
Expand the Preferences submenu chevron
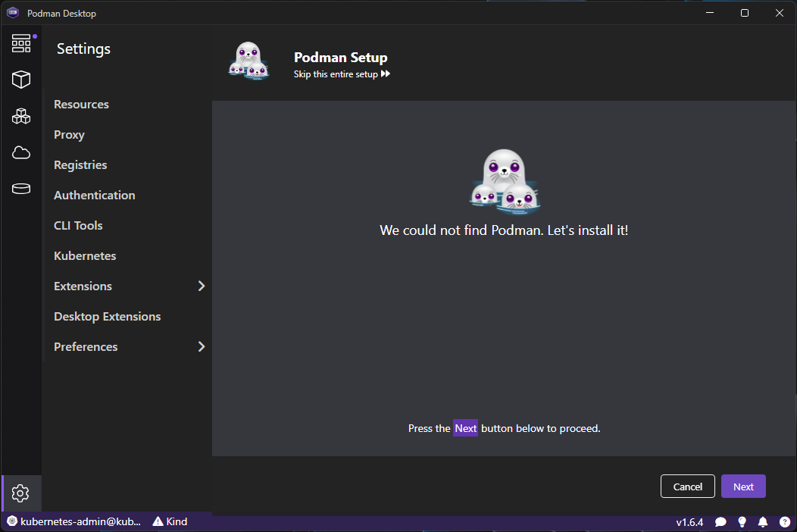202,346
